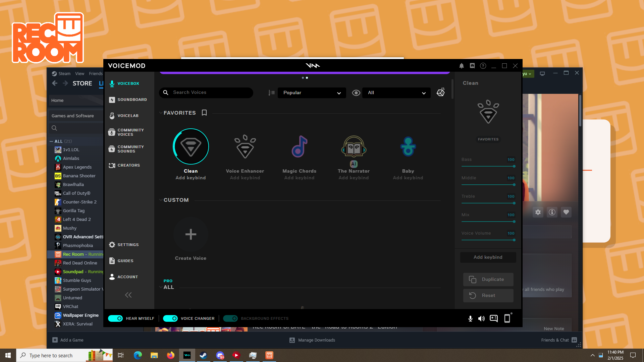Click the Discord icon in title bar
The height and width of the screenshot is (362, 644).
(472, 66)
